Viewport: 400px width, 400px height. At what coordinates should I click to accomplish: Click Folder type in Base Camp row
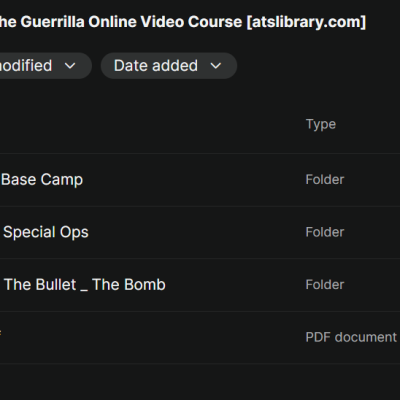tap(325, 180)
